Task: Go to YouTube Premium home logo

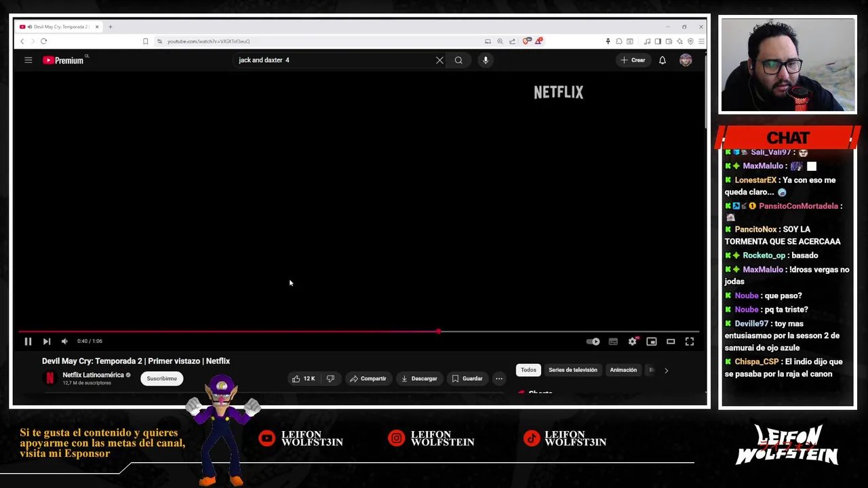Action: coord(65,60)
